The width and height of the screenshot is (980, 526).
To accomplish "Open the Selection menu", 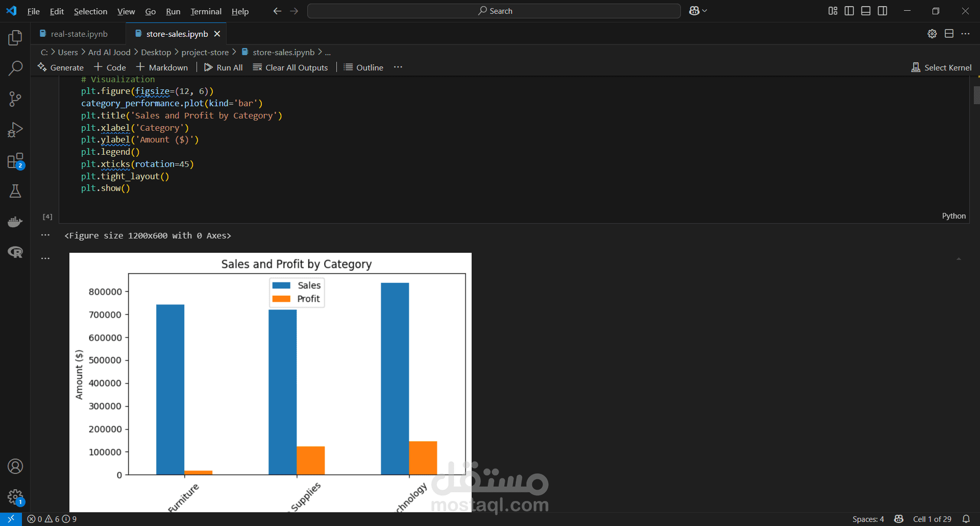I will [x=90, y=11].
